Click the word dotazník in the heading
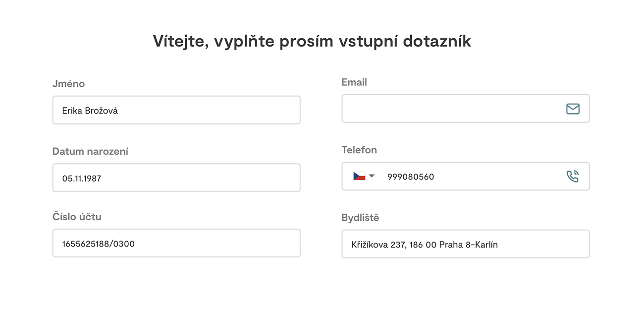Screen dimensions: 644x309 tap(437, 42)
